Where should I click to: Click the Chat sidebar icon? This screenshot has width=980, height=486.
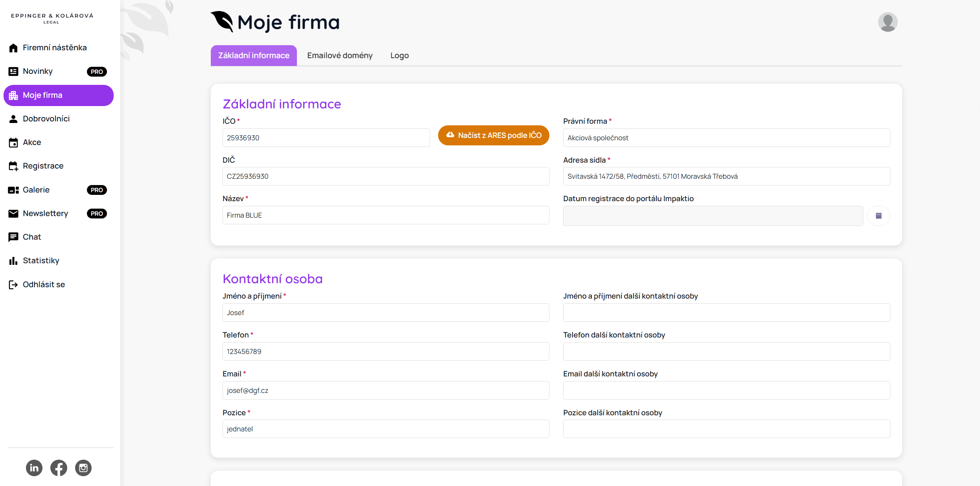coord(13,237)
